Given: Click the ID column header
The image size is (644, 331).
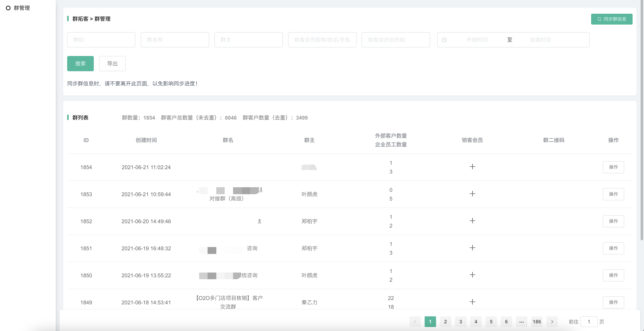Looking at the screenshot, I should [86, 140].
